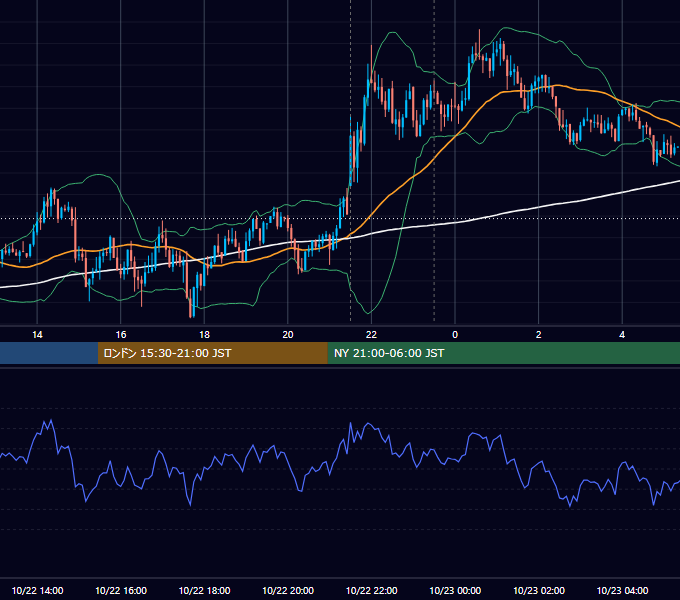Screen dimensions: 680x600
Task: Click the blue session bar before London
Action: click(49, 353)
